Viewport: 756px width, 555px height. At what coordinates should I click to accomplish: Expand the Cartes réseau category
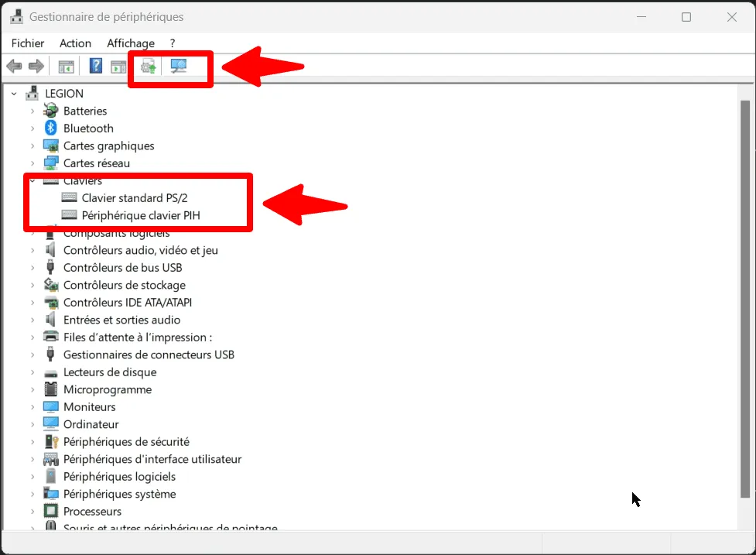[x=32, y=163]
